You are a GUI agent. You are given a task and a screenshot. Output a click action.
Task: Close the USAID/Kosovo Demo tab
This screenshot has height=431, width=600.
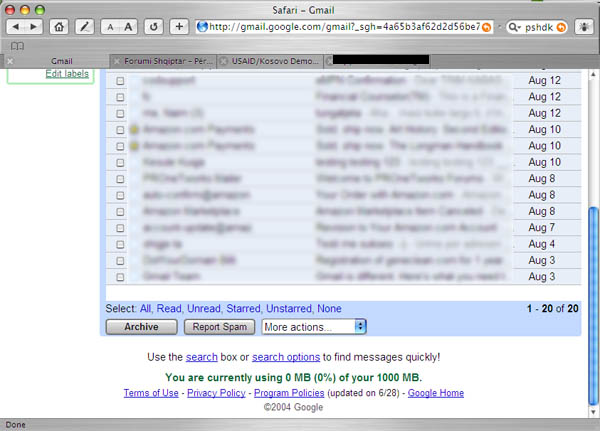point(224,61)
